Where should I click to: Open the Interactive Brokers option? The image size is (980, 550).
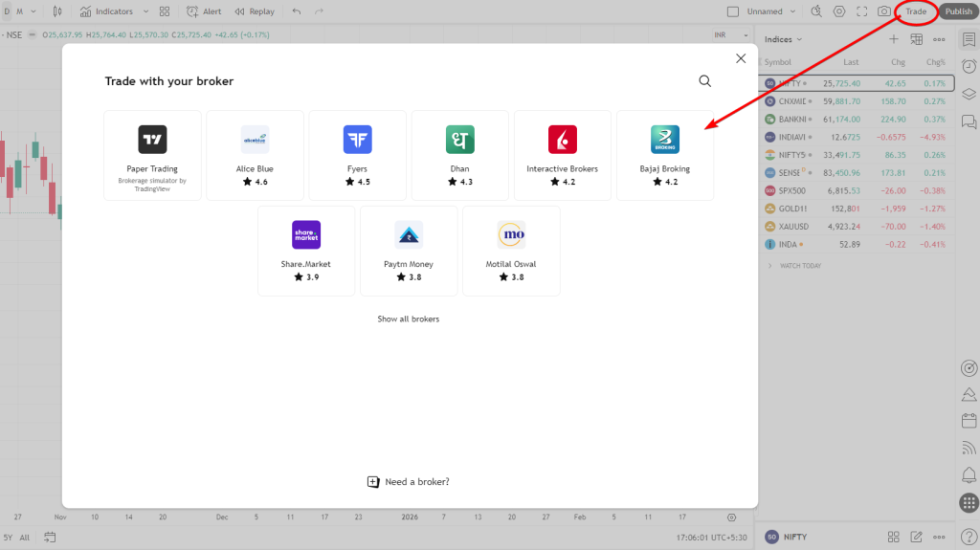[x=562, y=155]
